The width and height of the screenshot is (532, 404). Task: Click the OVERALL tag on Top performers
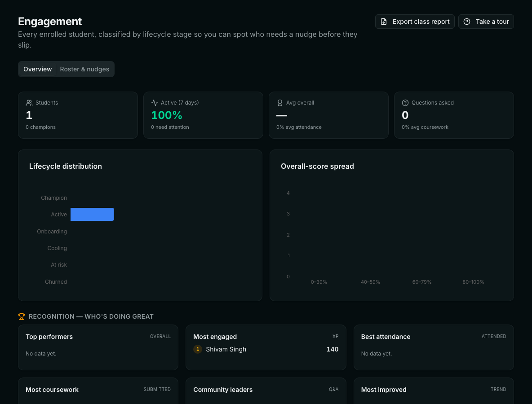160,336
